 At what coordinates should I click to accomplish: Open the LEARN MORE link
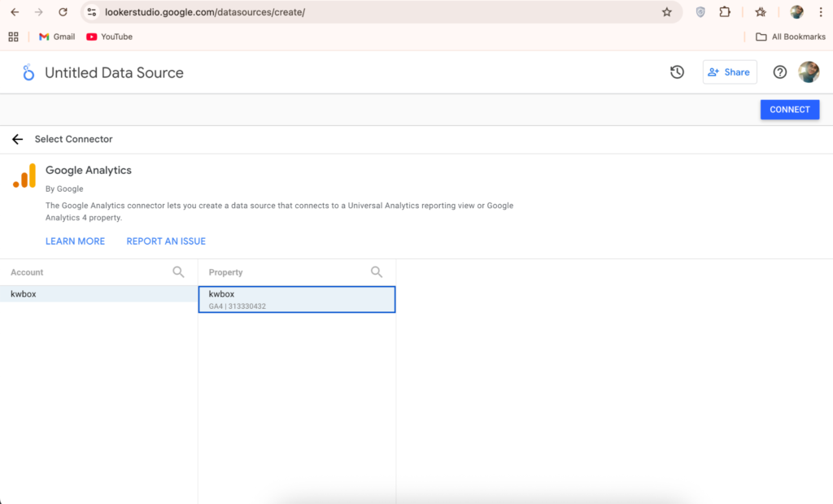75,241
